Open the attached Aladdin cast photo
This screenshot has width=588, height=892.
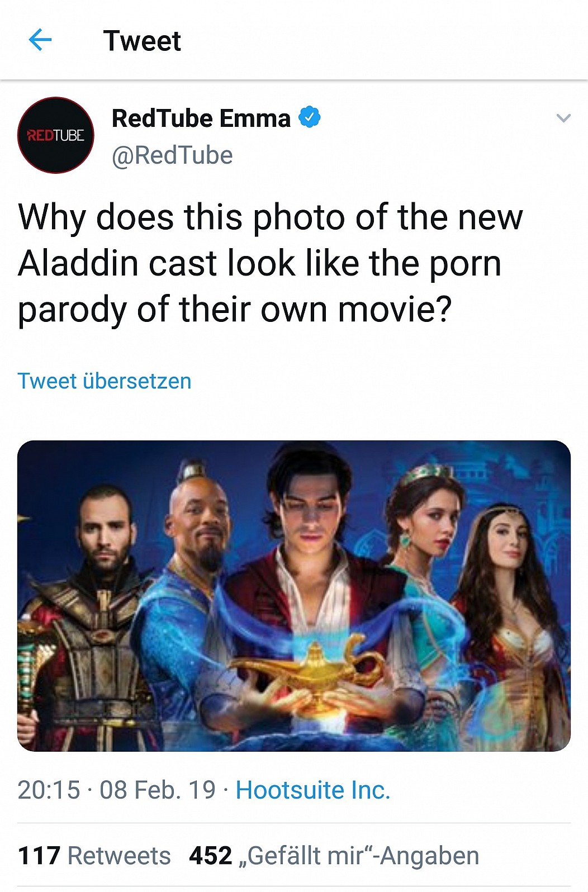294,596
